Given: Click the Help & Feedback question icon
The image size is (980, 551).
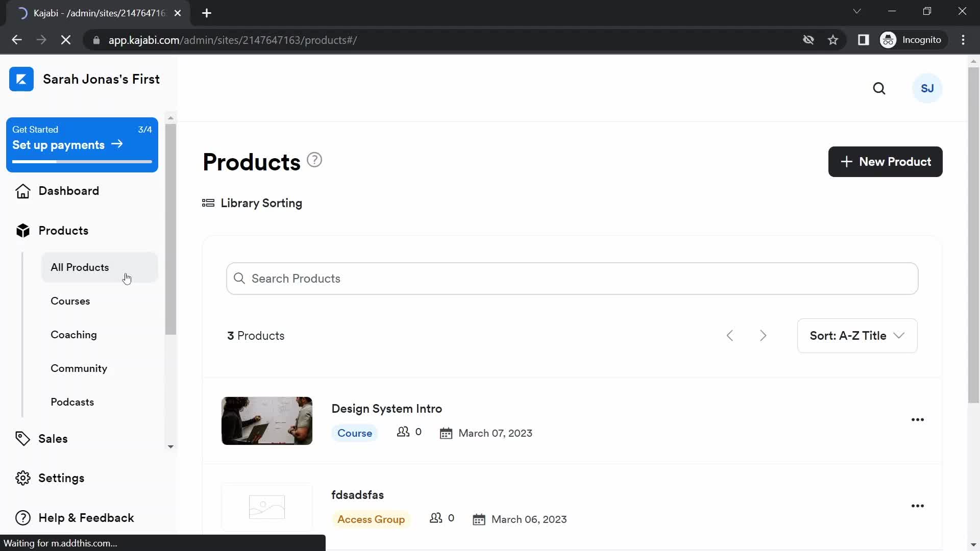Looking at the screenshot, I should coord(23,518).
